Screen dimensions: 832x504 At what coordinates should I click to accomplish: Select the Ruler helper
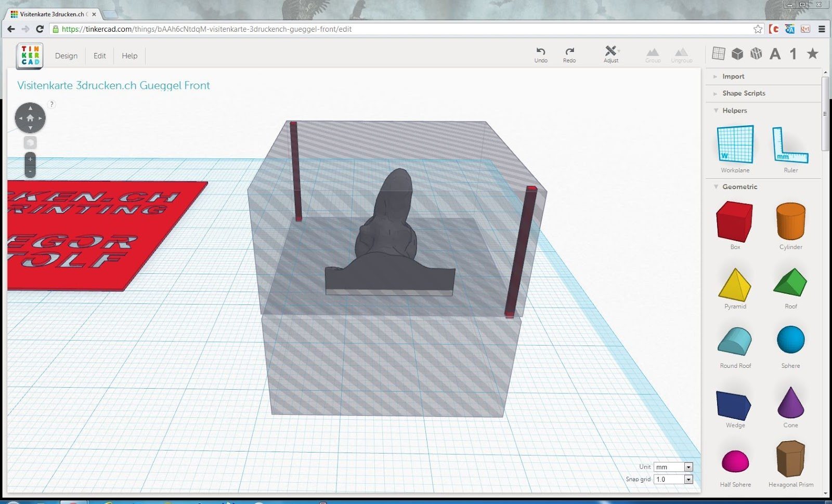[790, 149]
